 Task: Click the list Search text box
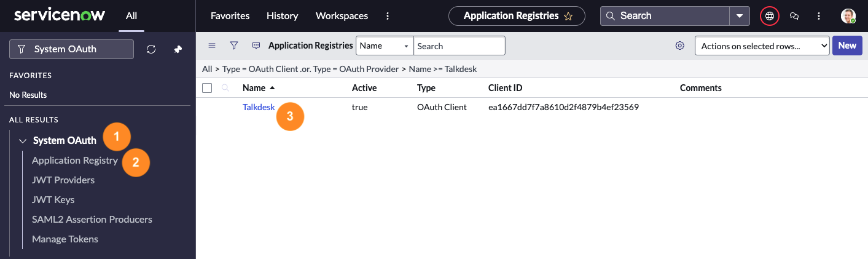(459, 46)
